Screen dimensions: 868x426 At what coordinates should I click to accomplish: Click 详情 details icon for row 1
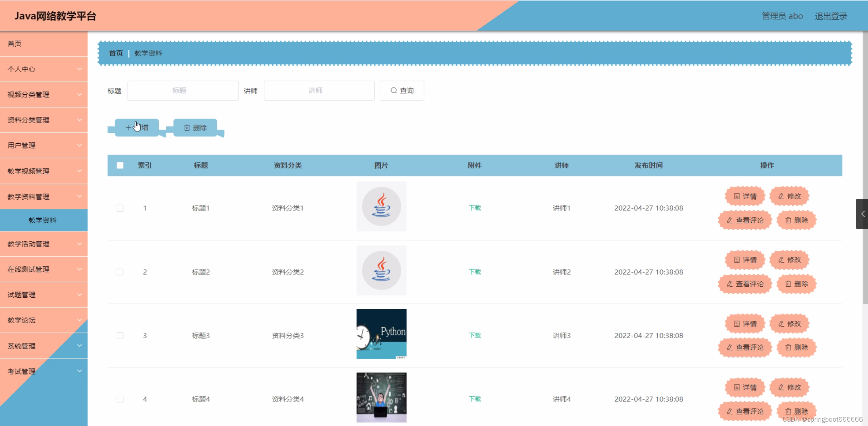[745, 196]
